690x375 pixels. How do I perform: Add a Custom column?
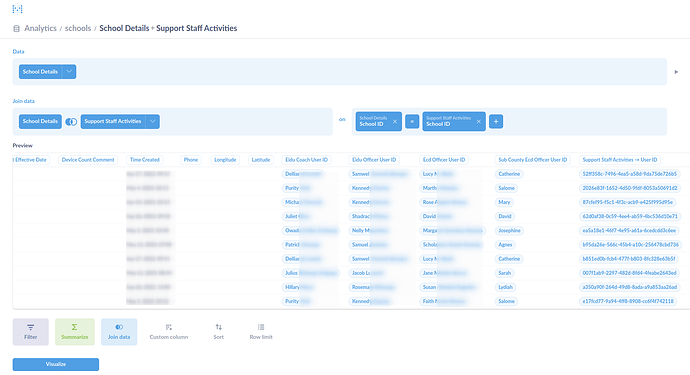(169, 331)
